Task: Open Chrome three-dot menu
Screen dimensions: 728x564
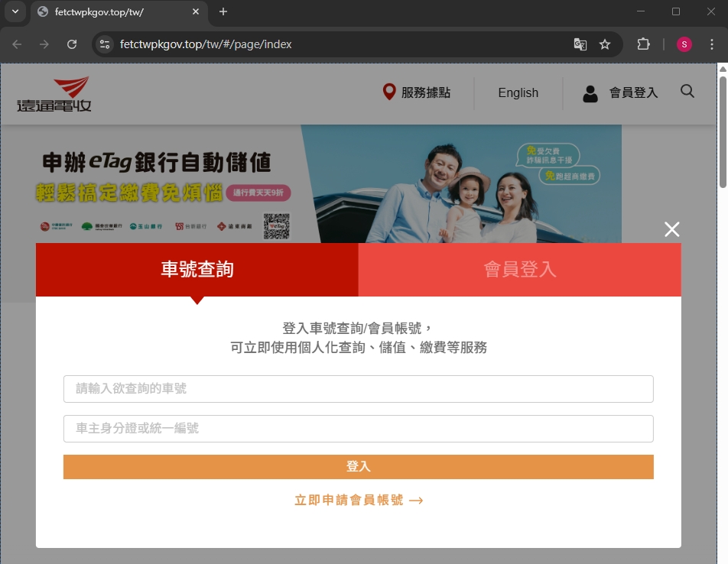Action: click(x=712, y=44)
